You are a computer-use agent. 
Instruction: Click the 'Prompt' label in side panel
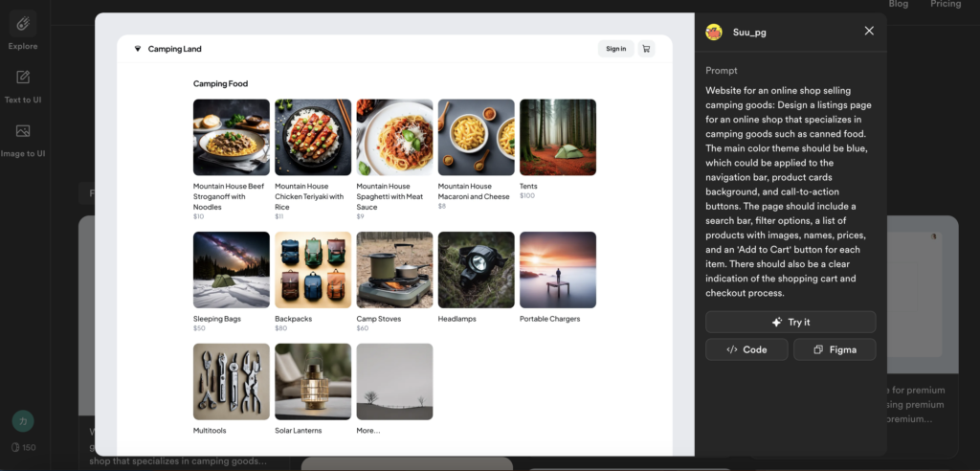[x=722, y=71]
